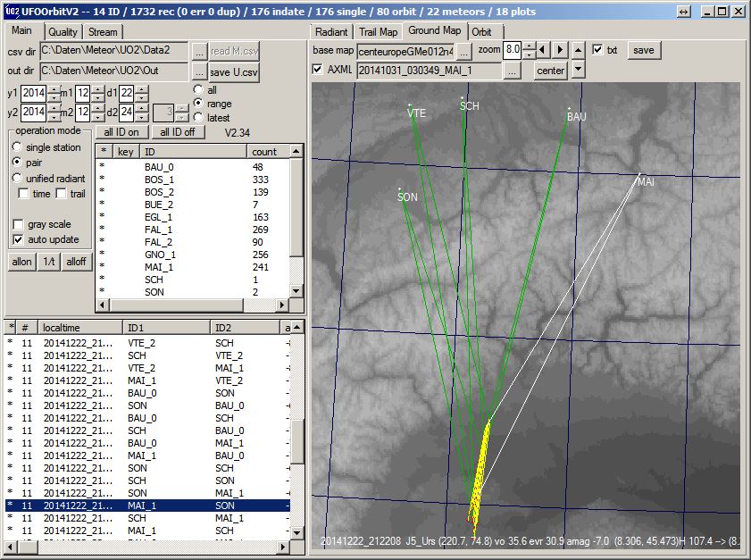751x560 pixels.
Task: Toggle the txt checkbox on the Ground Map
Action: 597,50
